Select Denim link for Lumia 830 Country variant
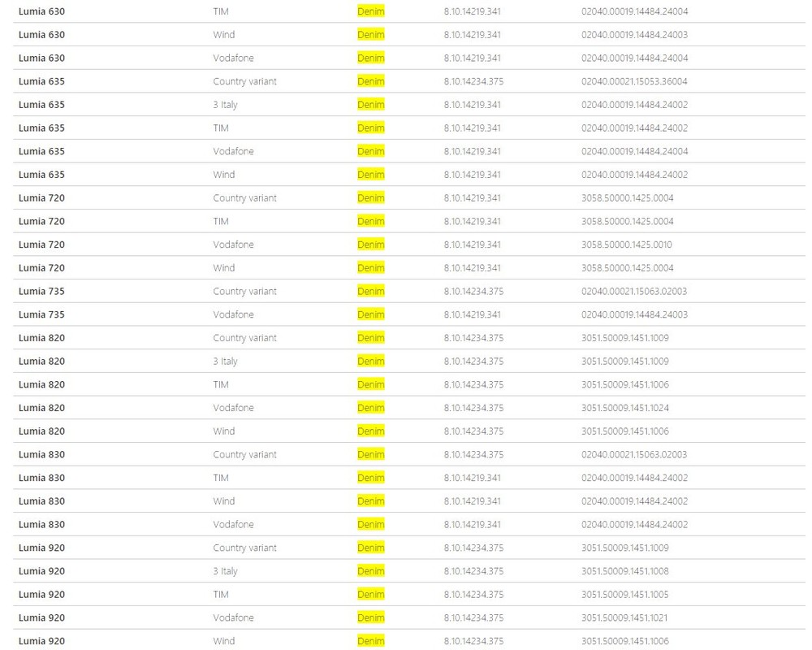Viewport: 812px width, 650px height. click(x=371, y=454)
